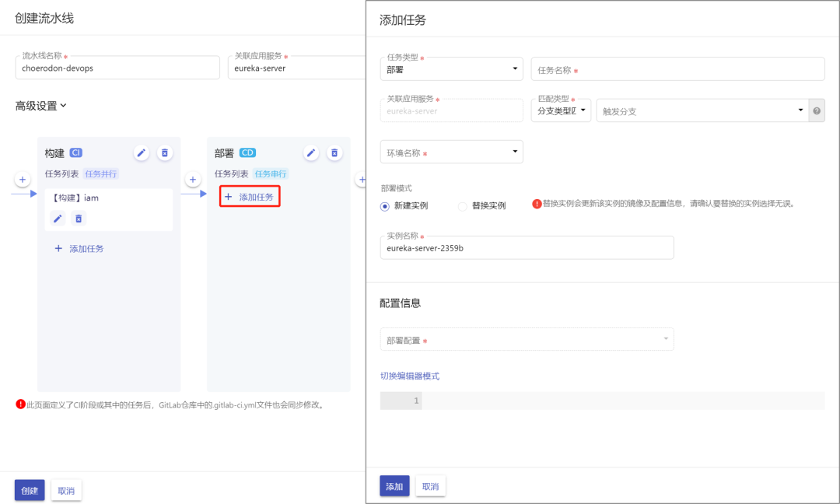
Task: Click the 任务名称 input field
Action: point(677,69)
